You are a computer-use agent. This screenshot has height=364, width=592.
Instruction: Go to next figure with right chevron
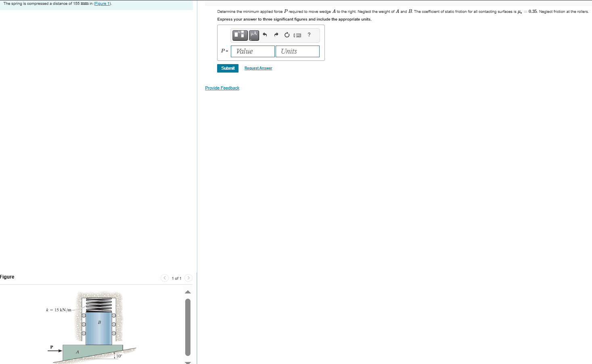pyautogui.click(x=189, y=278)
